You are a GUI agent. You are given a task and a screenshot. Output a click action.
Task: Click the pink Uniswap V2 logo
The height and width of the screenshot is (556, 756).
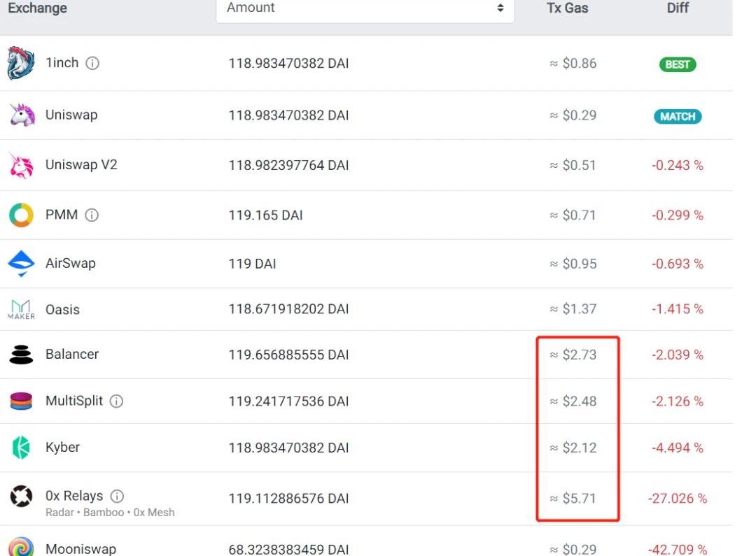[21, 166]
